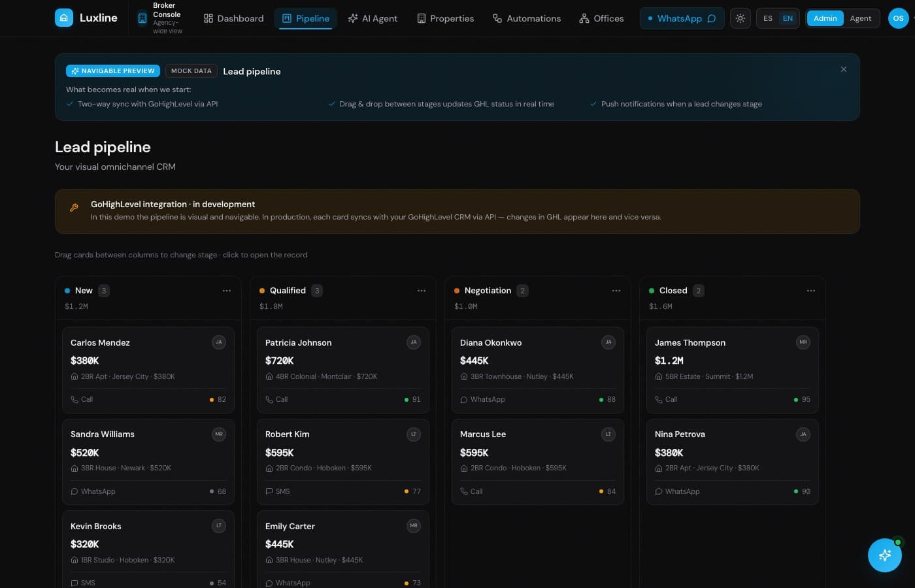Viewport: 915px width, 588px height.
Task: Dismiss the navigable preview banner
Action: (x=844, y=69)
